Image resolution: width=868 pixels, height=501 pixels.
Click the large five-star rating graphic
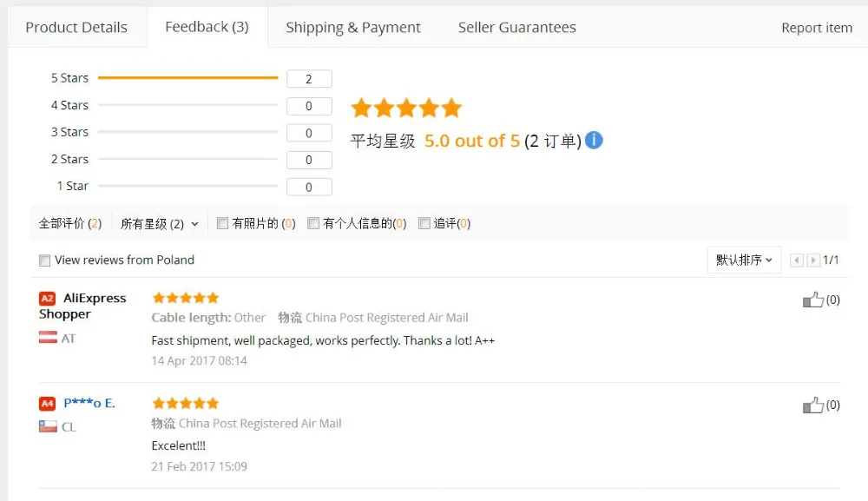405,107
